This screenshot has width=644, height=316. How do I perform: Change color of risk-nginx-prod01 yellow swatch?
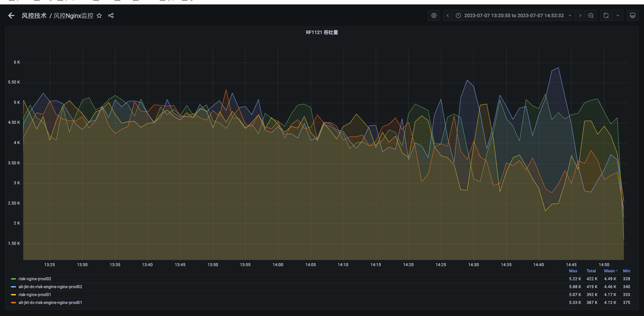(13, 295)
